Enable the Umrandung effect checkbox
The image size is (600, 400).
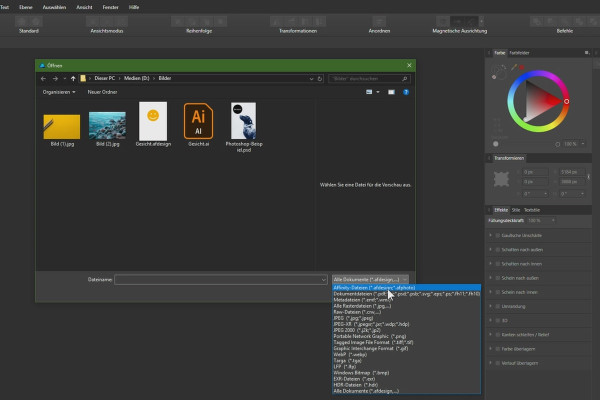pos(498,306)
